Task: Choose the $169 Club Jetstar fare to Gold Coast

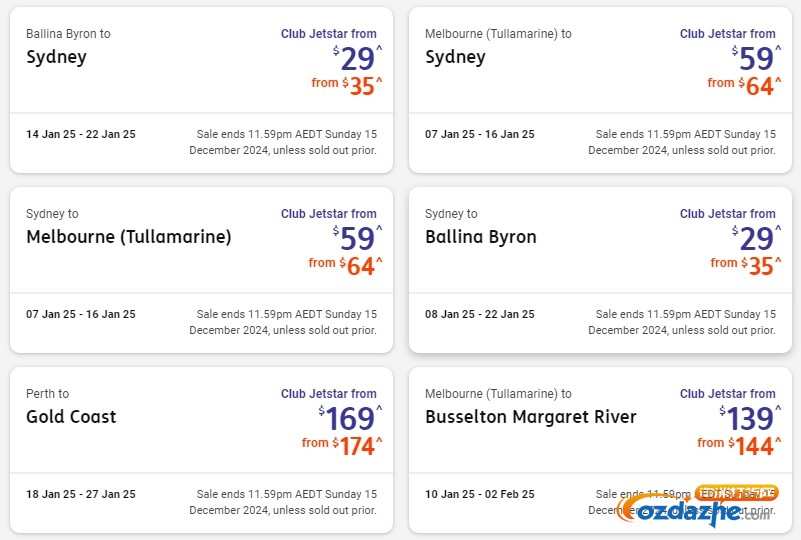Action: [x=350, y=418]
